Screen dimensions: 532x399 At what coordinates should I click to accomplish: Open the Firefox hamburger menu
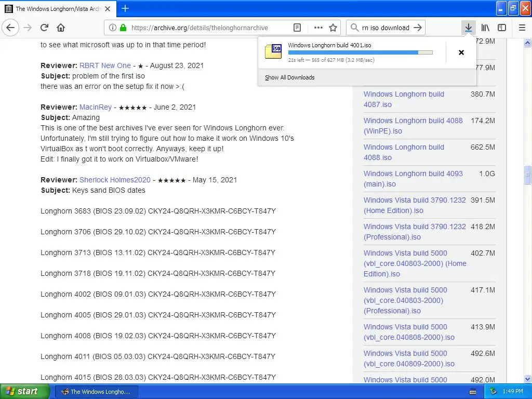click(522, 28)
